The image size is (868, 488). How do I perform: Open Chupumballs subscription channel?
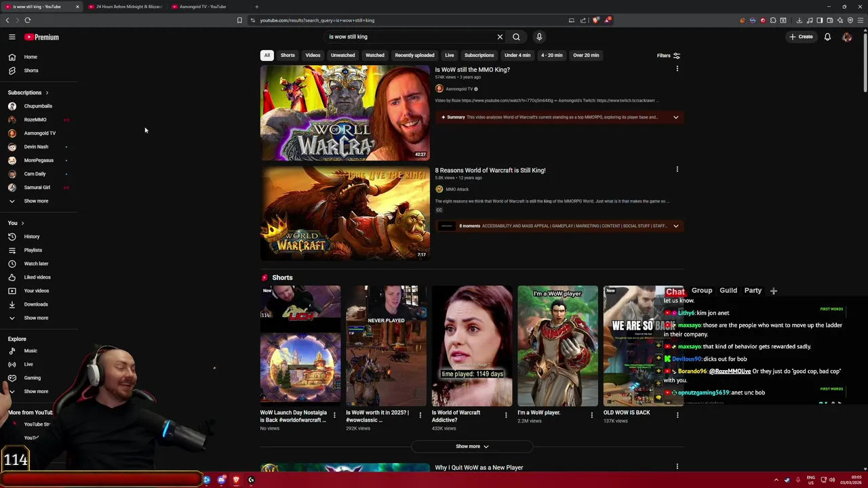[x=38, y=106]
